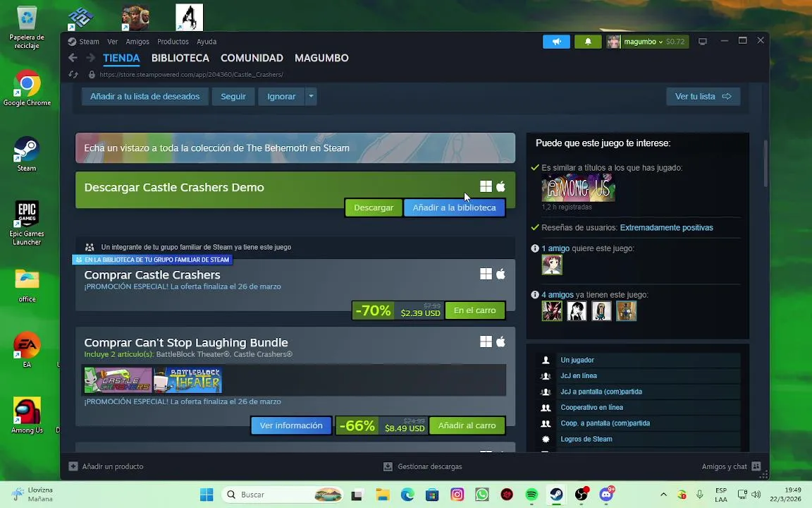Switch to the BIBLIOTECA tab
The width and height of the screenshot is (812, 508).
click(x=180, y=58)
